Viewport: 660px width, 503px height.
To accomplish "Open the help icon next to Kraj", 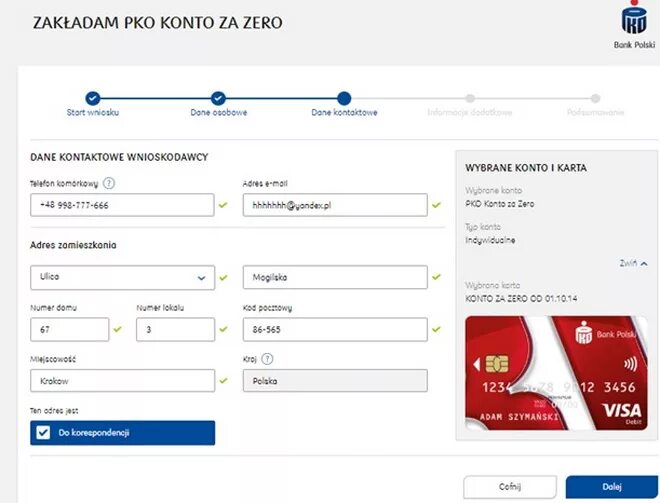I will pos(267,359).
